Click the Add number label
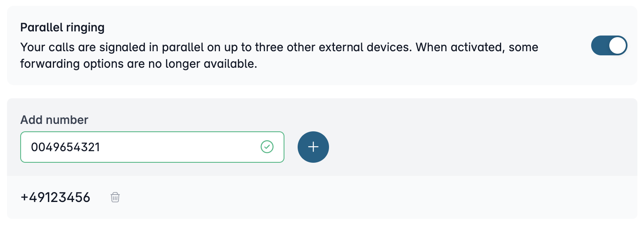 tap(54, 120)
